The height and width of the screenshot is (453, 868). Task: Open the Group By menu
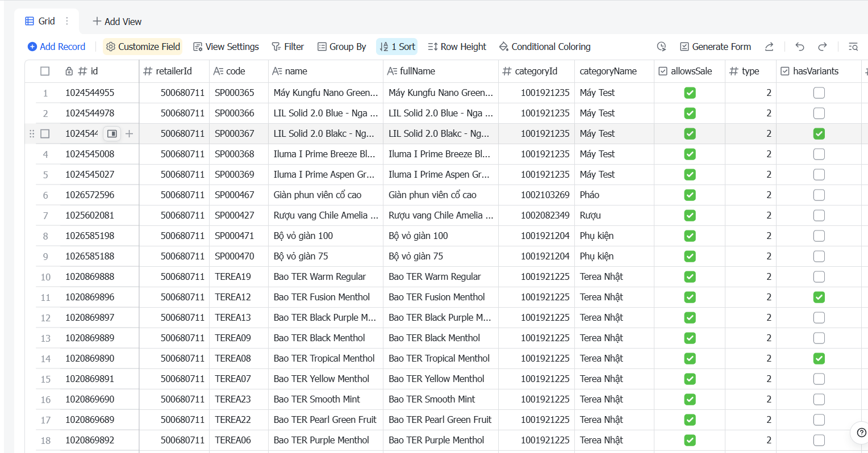click(x=341, y=47)
